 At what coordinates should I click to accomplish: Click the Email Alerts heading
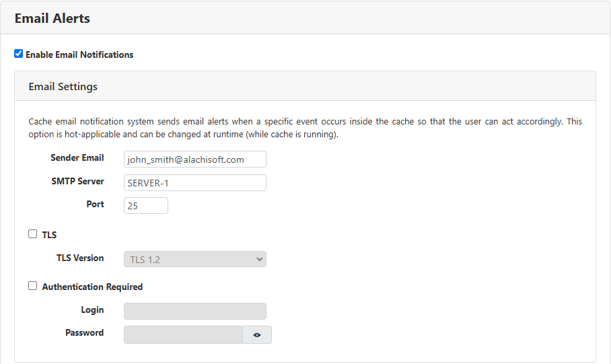52,18
